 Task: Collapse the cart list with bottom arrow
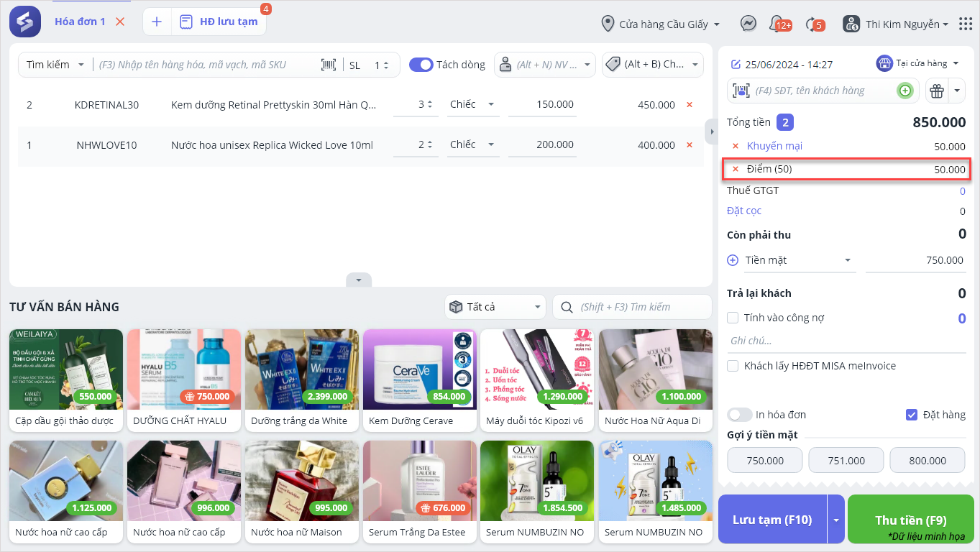click(x=359, y=280)
